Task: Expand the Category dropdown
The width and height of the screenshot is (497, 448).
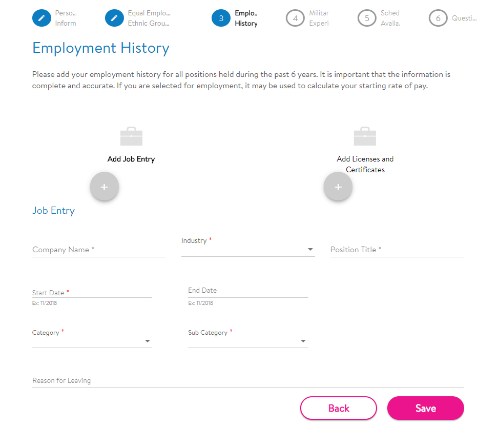Action: 92,341
